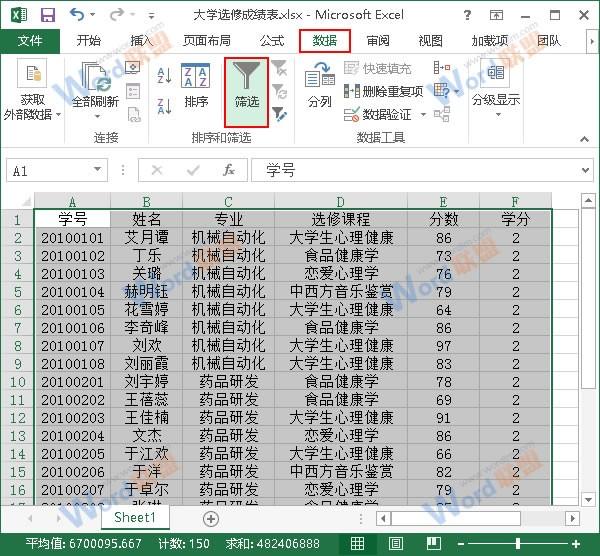
Task: Click vertical scrollbar down arrow
Action: [x=588, y=499]
